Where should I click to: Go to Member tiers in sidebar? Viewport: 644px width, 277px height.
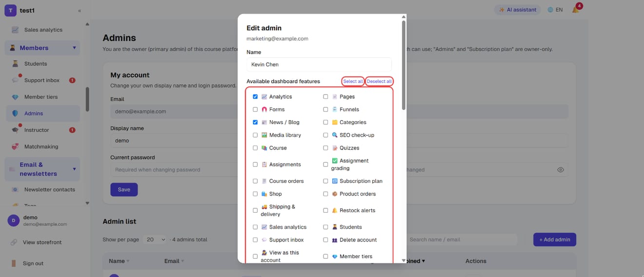coord(42,97)
